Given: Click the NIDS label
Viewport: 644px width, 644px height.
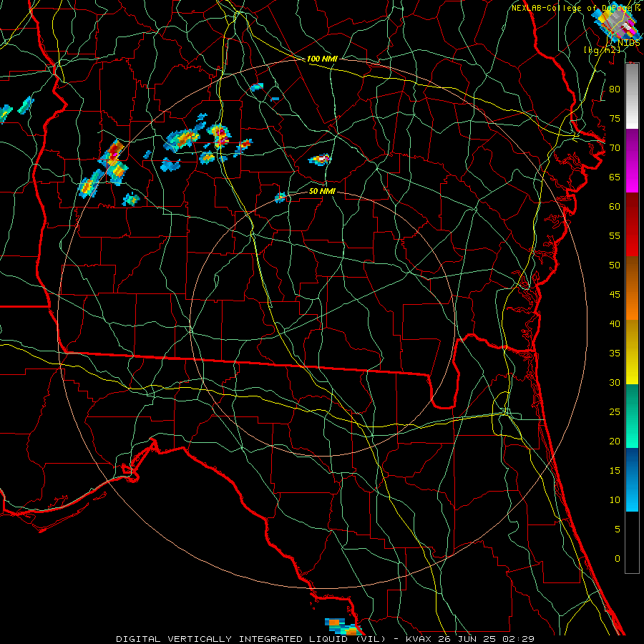Looking at the screenshot, I should 629,43.
